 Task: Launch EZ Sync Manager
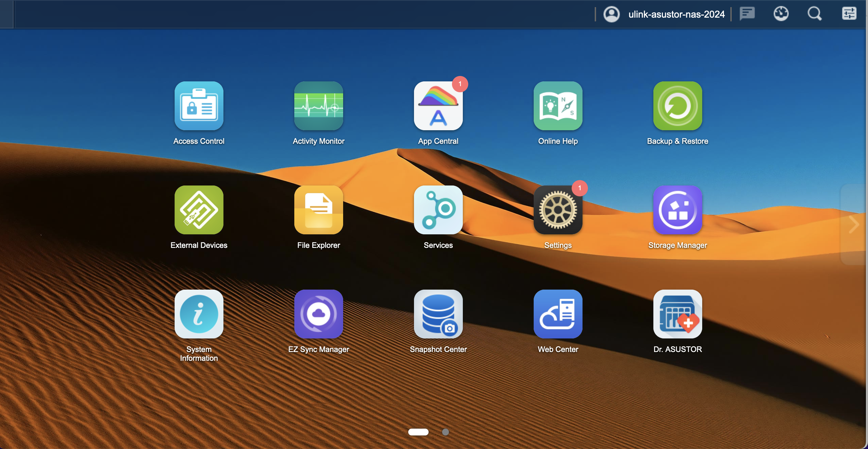pyautogui.click(x=318, y=314)
